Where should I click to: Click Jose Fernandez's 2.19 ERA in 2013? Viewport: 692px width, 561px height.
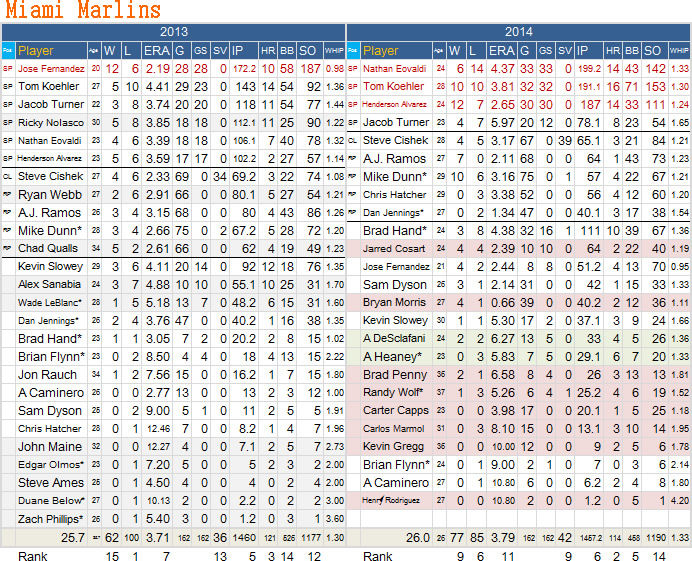[x=158, y=69]
